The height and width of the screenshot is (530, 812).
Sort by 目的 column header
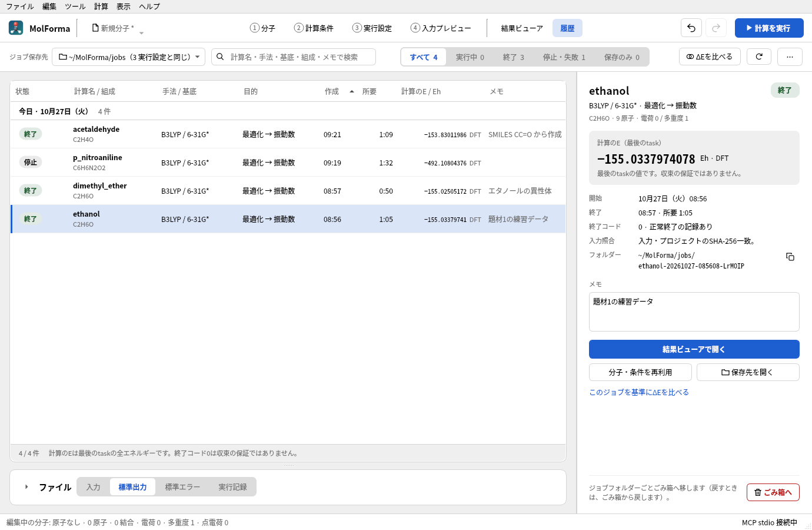(251, 91)
